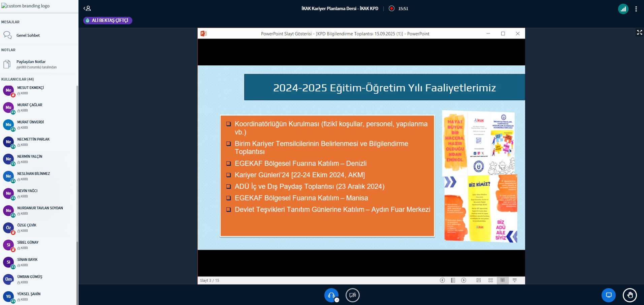Switch to Slide Sorter view

pyautogui.click(x=490, y=280)
